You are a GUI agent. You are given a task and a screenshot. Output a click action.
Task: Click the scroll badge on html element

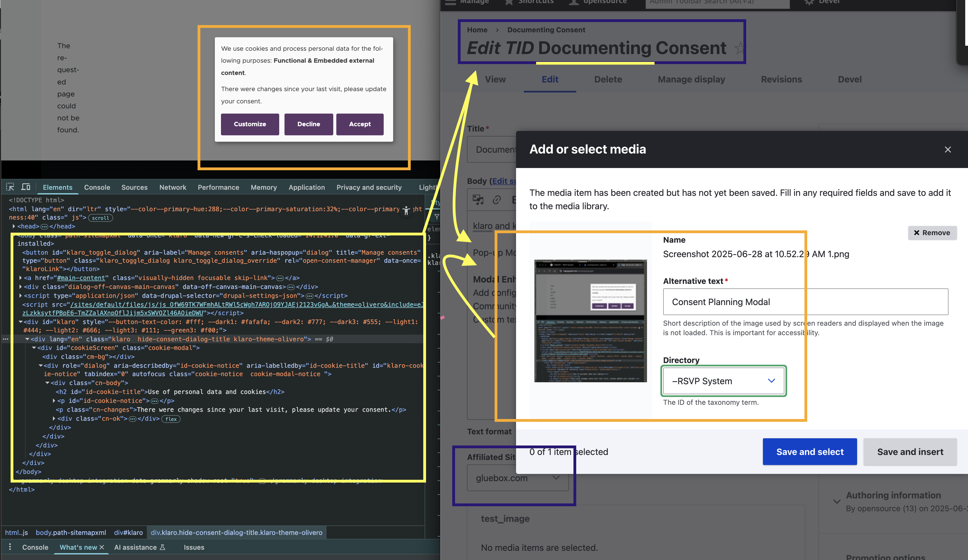[x=101, y=218]
